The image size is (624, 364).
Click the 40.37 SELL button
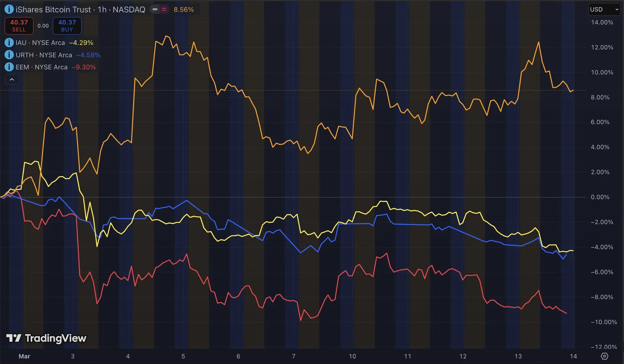point(19,26)
